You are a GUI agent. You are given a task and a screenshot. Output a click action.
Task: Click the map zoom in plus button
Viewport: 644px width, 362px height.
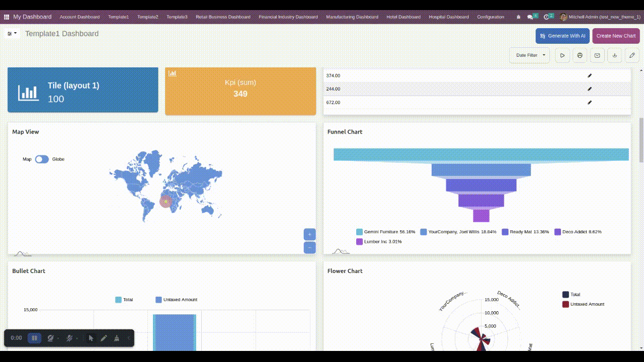pyautogui.click(x=309, y=234)
